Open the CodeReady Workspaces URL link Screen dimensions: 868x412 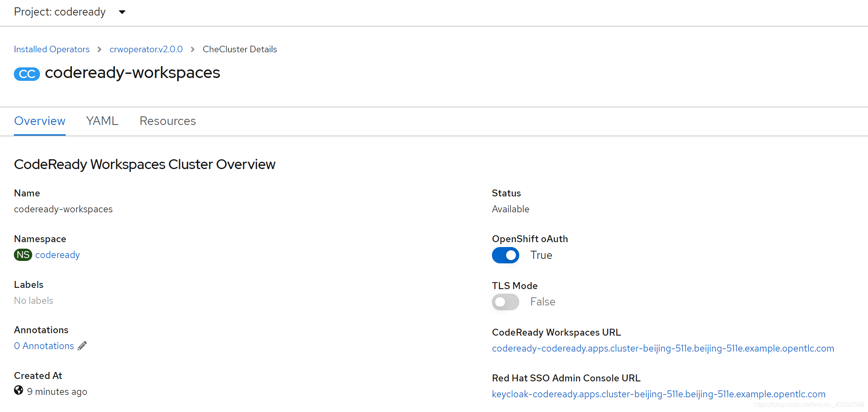pyautogui.click(x=663, y=348)
